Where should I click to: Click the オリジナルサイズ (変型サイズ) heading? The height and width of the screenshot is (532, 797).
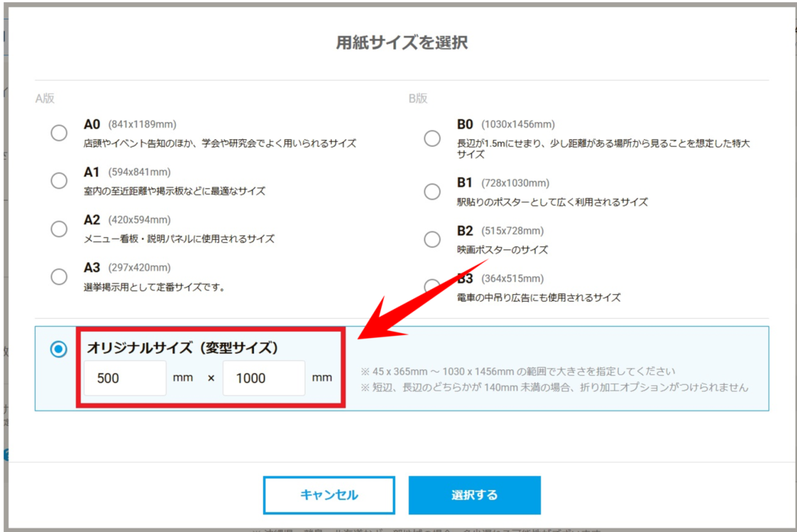pyautogui.click(x=182, y=348)
